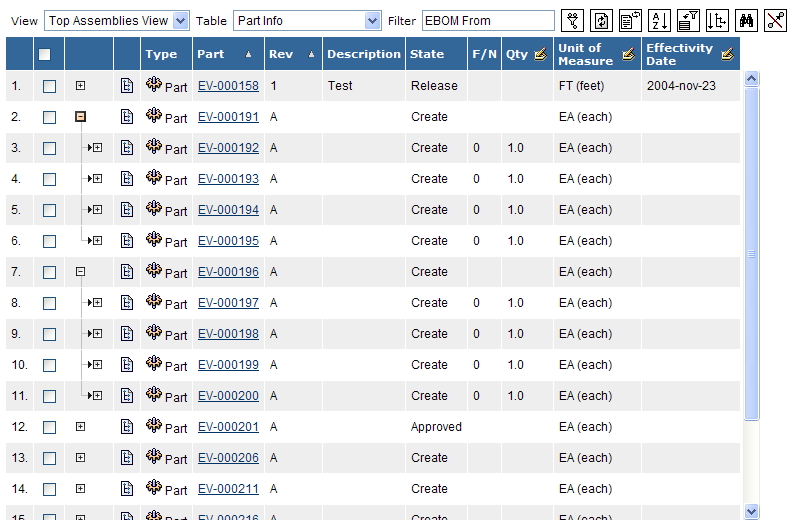Click the crossed-out disconnect icon in toolbar
The width and height of the screenshot is (801, 530).
[x=775, y=20]
